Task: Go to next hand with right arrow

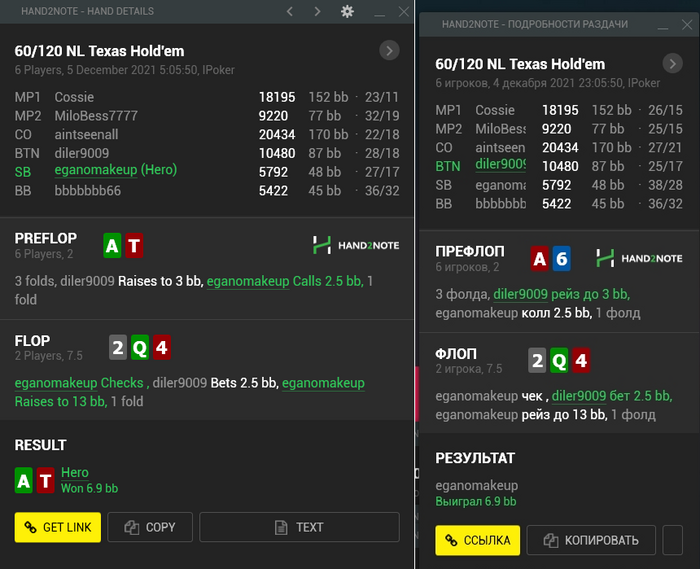Action: pos(317,11)
